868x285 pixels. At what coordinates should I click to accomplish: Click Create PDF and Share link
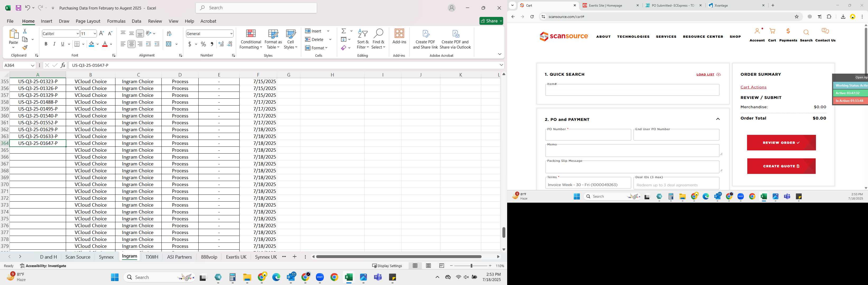425,39
